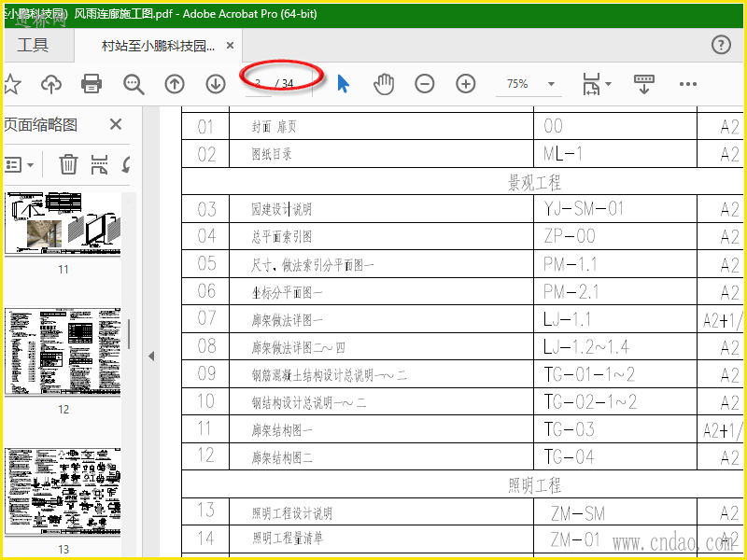Zoom in using the plus circle

click(465, 84)
